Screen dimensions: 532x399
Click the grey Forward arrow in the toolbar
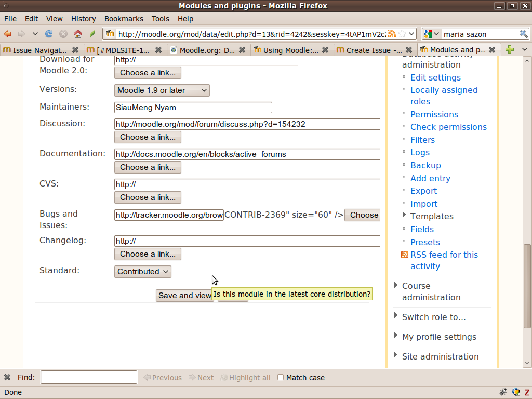tap(21, 34)
